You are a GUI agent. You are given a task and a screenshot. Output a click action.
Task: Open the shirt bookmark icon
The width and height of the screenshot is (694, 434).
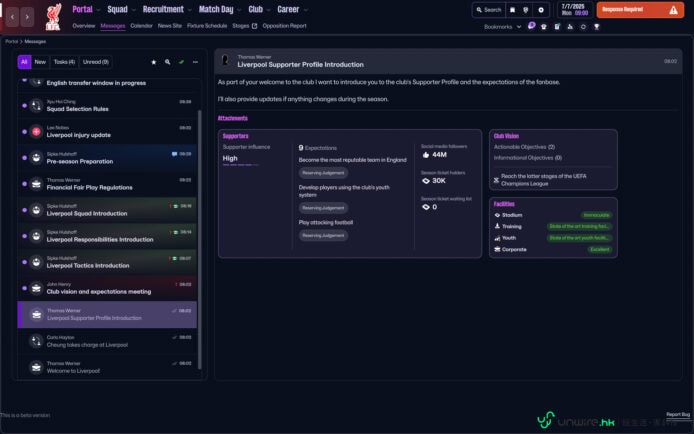click(544, 27)
